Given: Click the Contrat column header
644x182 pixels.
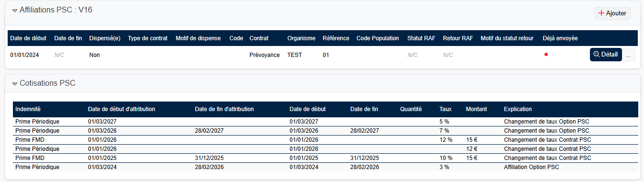Looking at the screenshot, I should [259, 38].
